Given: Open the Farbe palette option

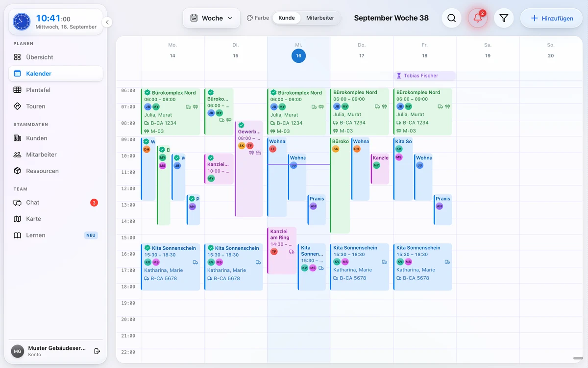Looking at the screenshot, I should tap(258, 18).
